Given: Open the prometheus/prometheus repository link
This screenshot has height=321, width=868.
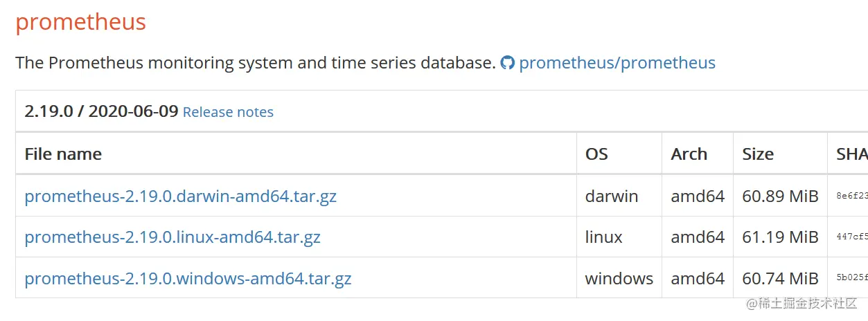Looking at the screenshot, I should pos(617,63).
